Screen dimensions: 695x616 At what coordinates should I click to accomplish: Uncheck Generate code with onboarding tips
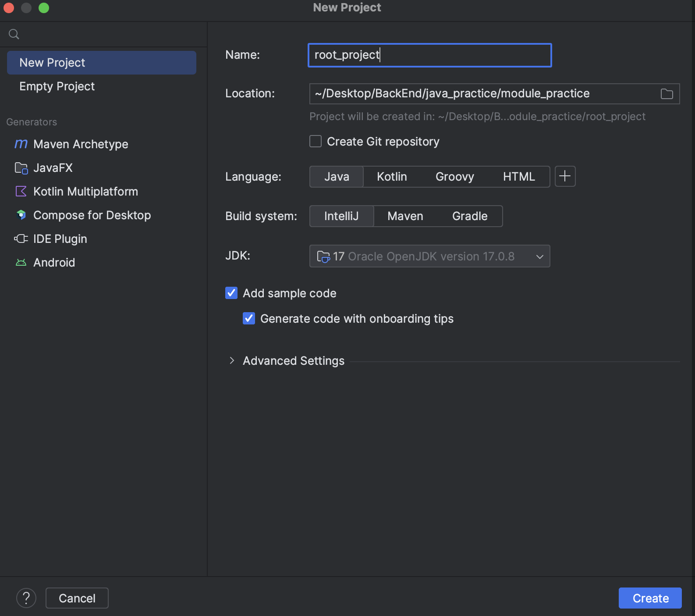(x=249, y=318)
